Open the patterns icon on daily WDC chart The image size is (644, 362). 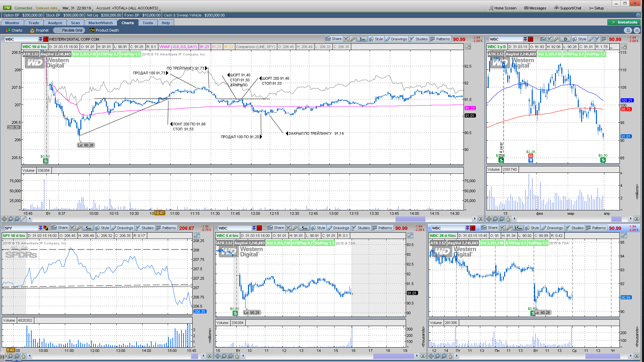click(x=604, y=39)
